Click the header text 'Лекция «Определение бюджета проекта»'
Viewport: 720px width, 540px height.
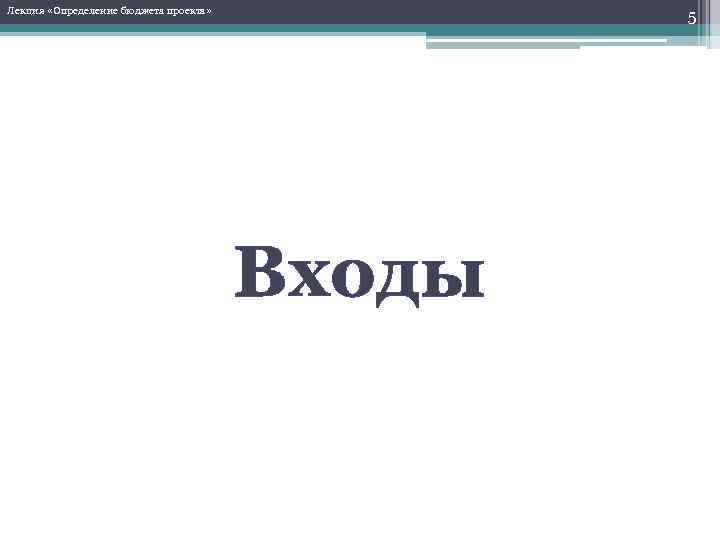coord(110,11)
